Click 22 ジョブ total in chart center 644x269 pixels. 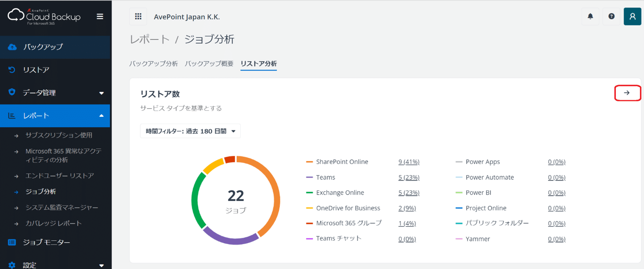(236, 201)
